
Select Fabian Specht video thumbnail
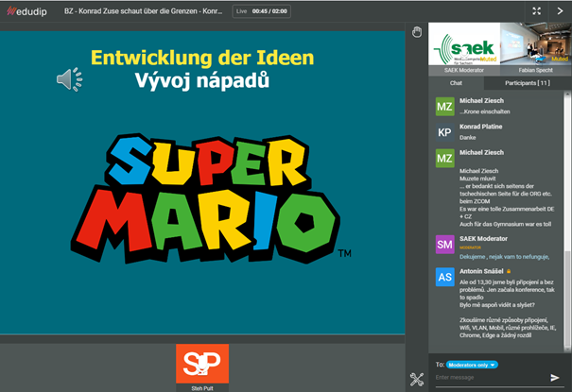pos(535,48)
